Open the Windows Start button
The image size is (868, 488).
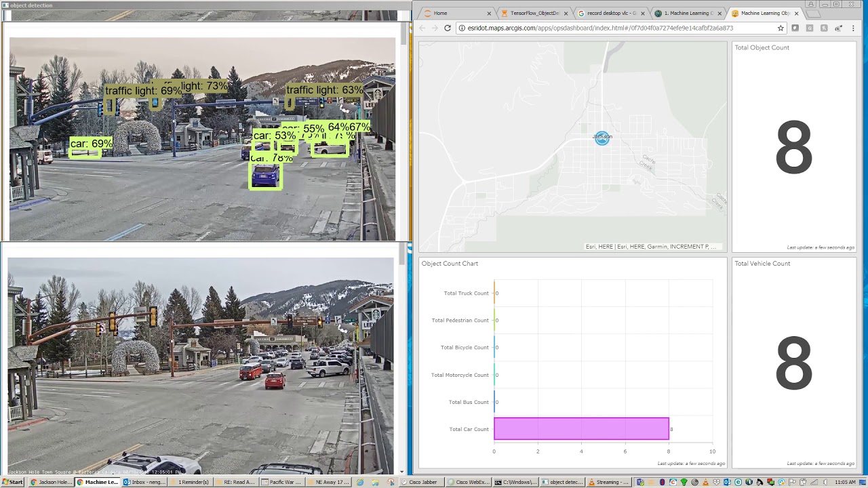point(12,482)
